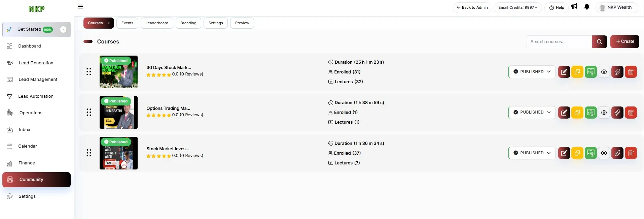The image size is (644, 219).
Task: Toggle view eye for Stock Market Investing course
Action: (x=604, y=153)
